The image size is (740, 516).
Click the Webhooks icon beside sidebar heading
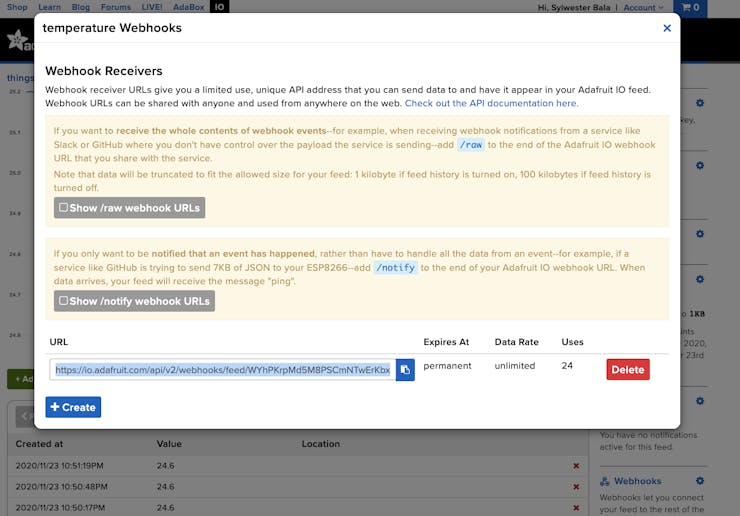[x=605, y=481]
